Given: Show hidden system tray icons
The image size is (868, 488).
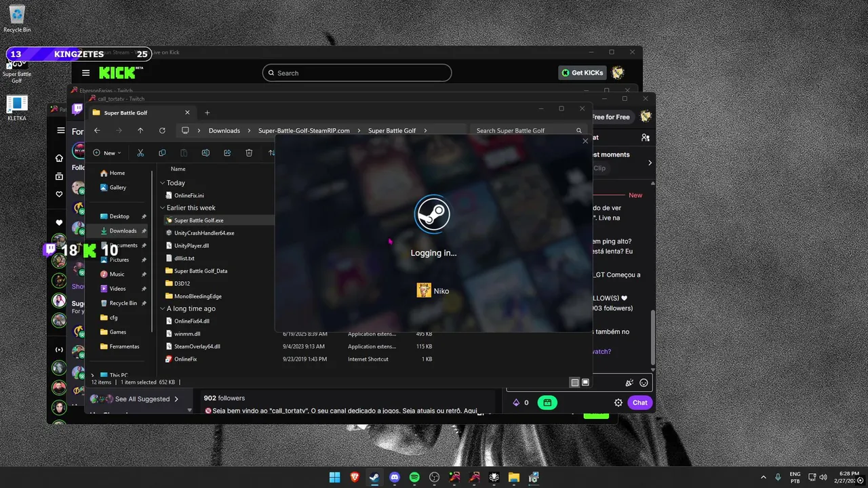Looking at the screenshot, I should [x=763, y=477].
